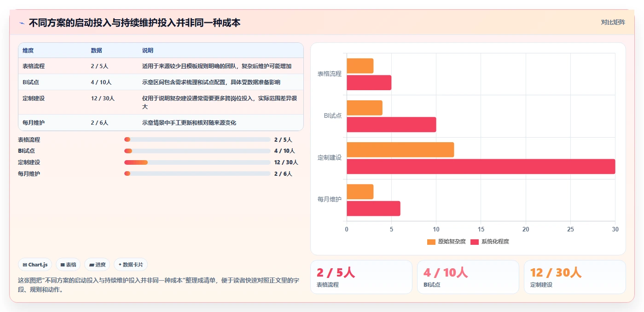The image size is (644, 312).
Task: Click the 数据 table column header
Action: coord(97,51)
